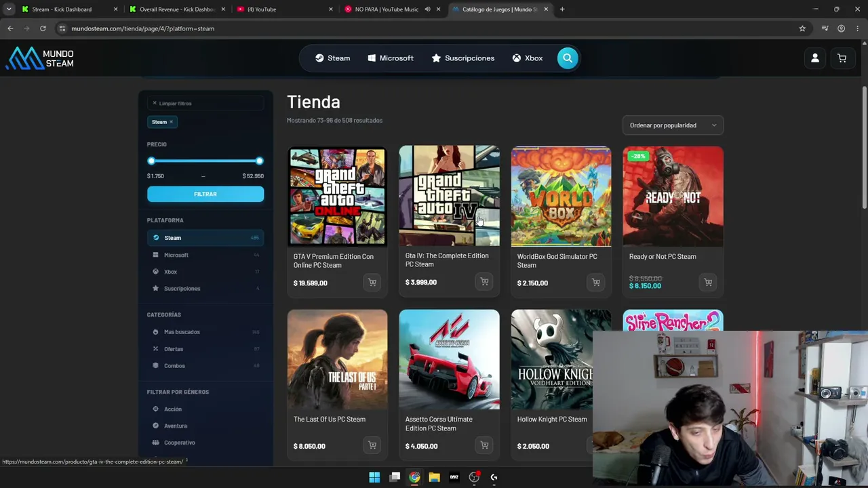Choose the Ofertas category
The height and width of the screenshot is (488, 868).
click(x=205, y=349)
